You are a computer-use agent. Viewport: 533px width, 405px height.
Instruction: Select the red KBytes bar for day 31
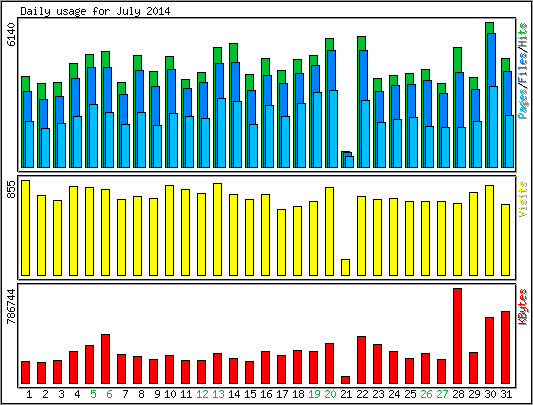tap(505, 348)
